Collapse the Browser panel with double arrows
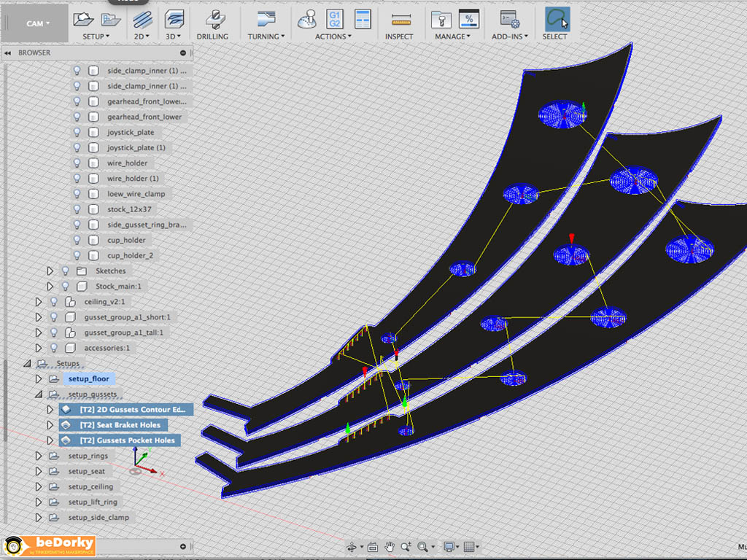Screen dimensions: 747x560 tap(7, 52)
